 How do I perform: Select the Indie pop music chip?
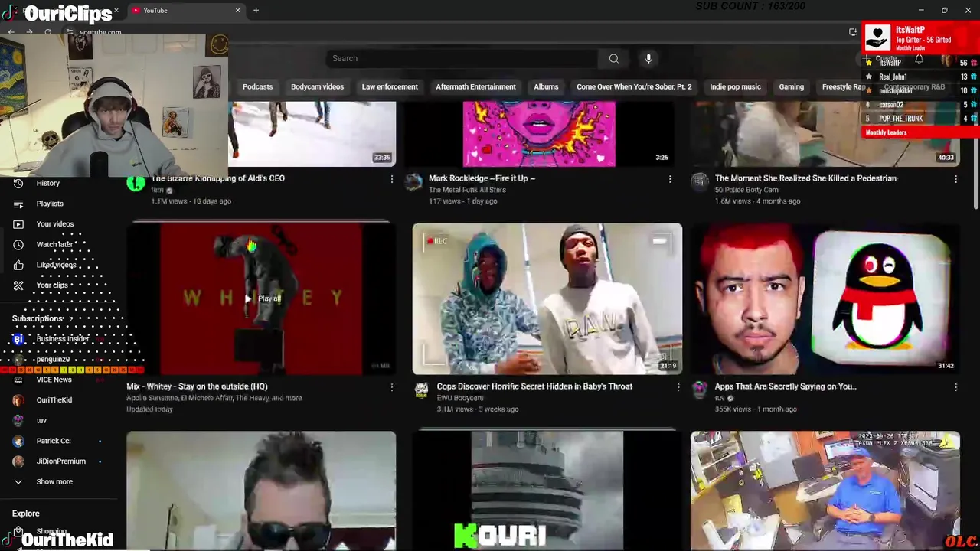tap(735, 86)
